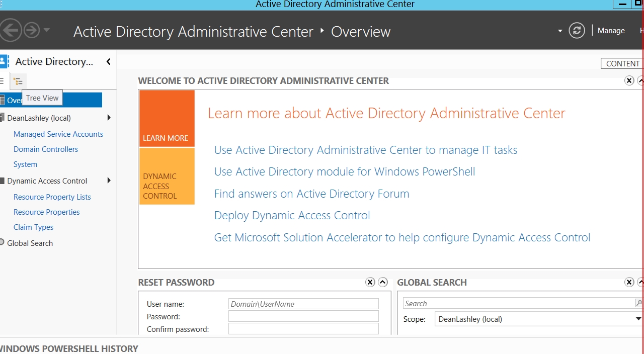Screen dimensions: 644x354
Task: Select the Dynamic Access Control tile
Action: point(167,176)
